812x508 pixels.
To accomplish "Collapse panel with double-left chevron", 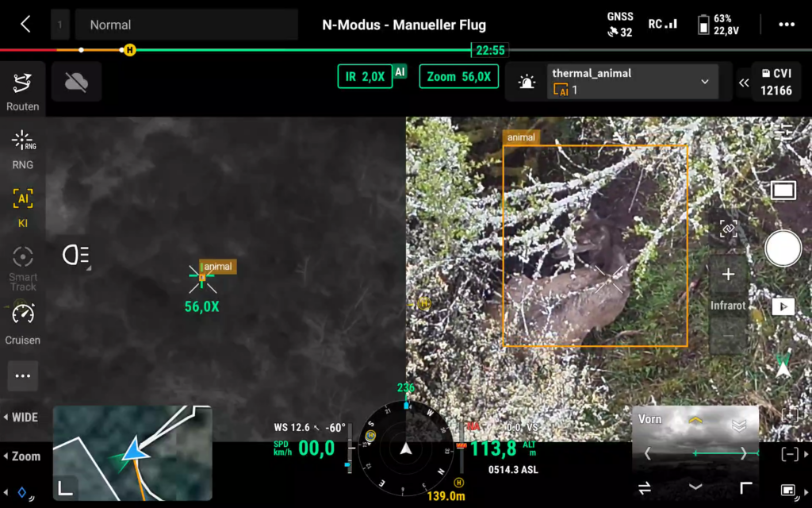I will click(744, 83).
